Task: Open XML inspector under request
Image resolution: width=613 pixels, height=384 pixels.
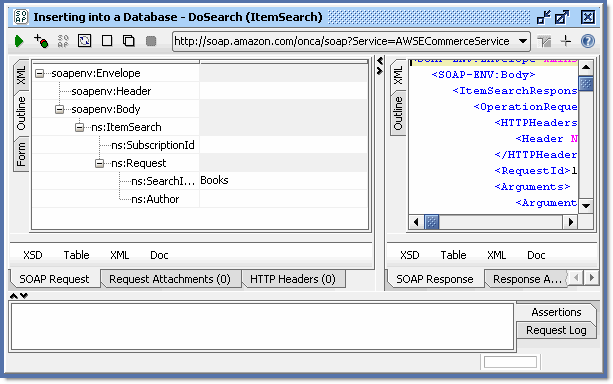Action: [119, 255]
